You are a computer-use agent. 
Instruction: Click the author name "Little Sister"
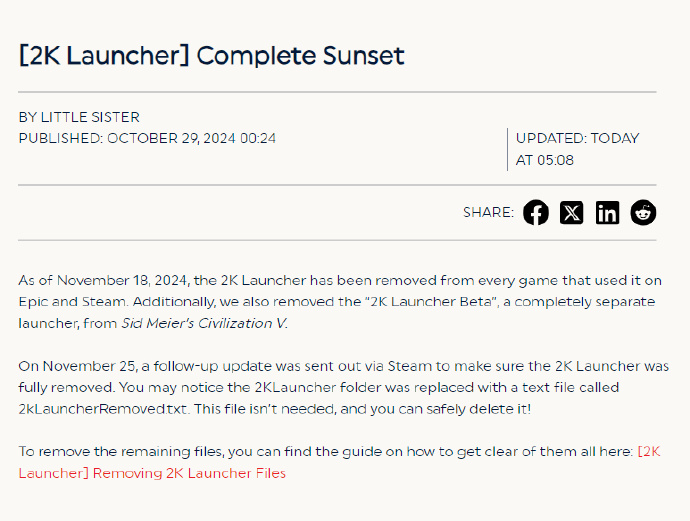pos(90,117)
